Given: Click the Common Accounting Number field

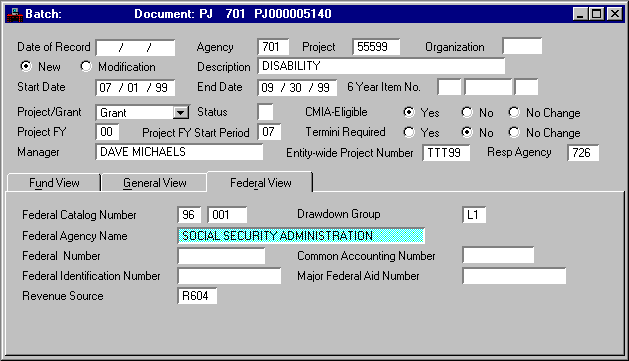Looking at the screenshot, I should 498,255.
